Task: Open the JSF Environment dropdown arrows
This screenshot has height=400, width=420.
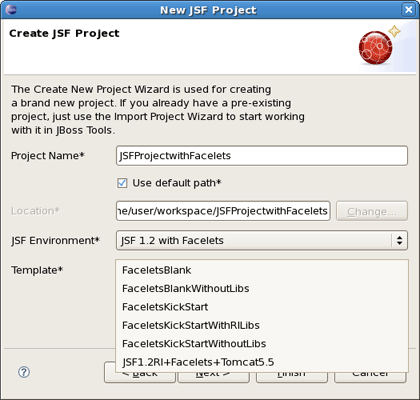Action: 399,240
